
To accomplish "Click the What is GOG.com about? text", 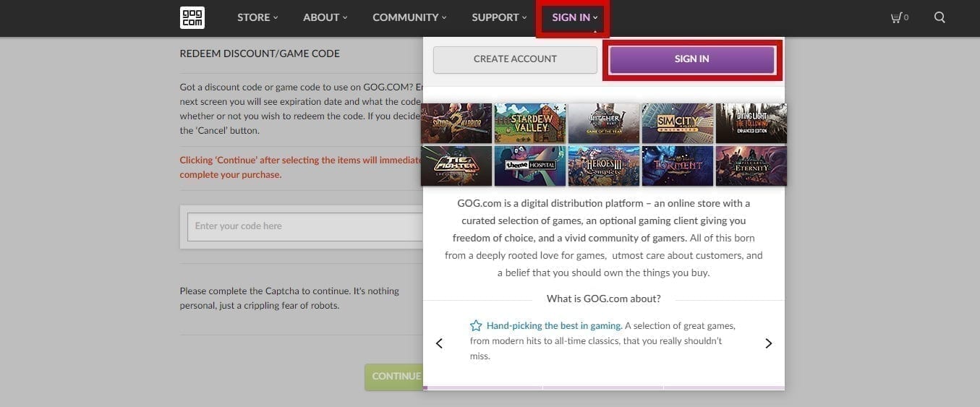I will point(604,299).
